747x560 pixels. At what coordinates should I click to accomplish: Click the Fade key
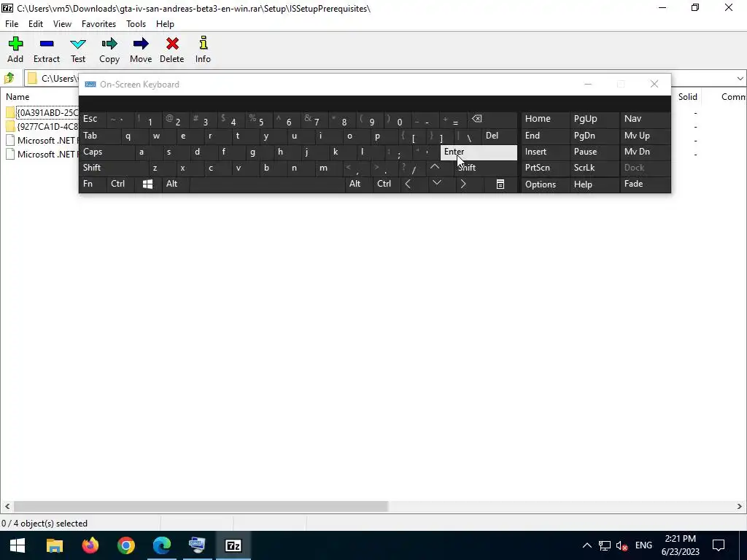tap(645, 184)
